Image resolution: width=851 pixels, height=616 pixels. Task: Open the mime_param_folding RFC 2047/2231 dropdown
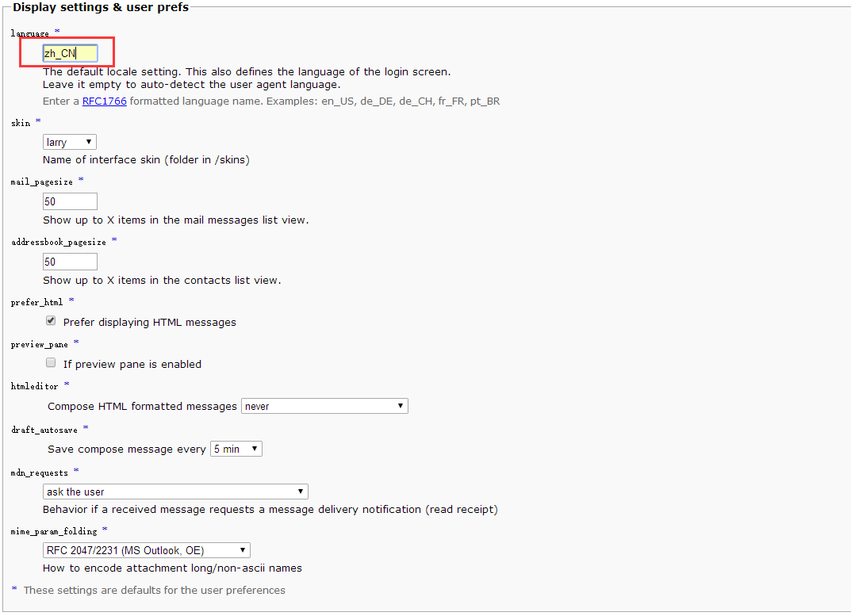(146, 550)
